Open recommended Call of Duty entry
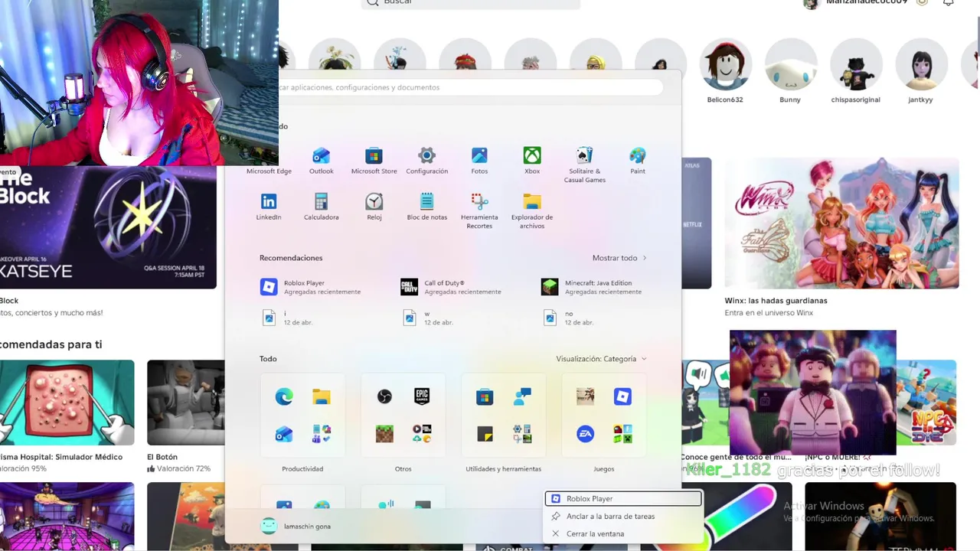This screenshot has height=551, width=980. pos(452,287)
